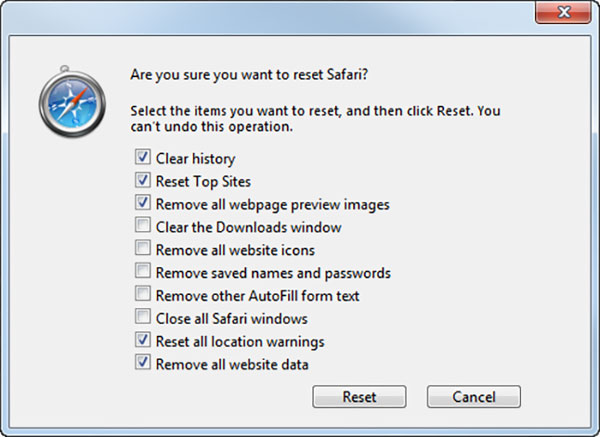This screenshot has height=437, width=600.
Task: Disable Remove all webpage preview images
Action: [x=142, y=204]
